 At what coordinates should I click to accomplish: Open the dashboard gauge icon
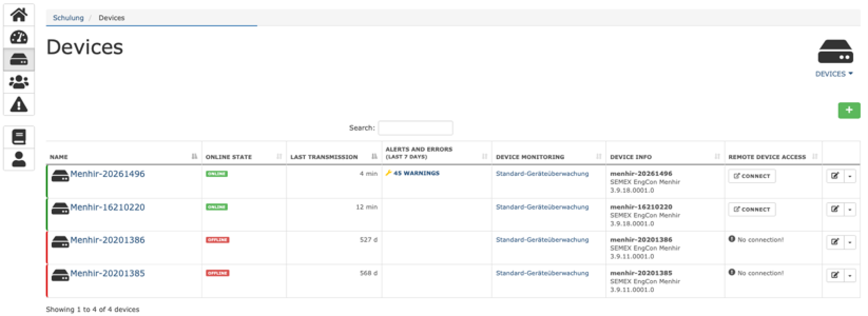(x=19, y=37)
